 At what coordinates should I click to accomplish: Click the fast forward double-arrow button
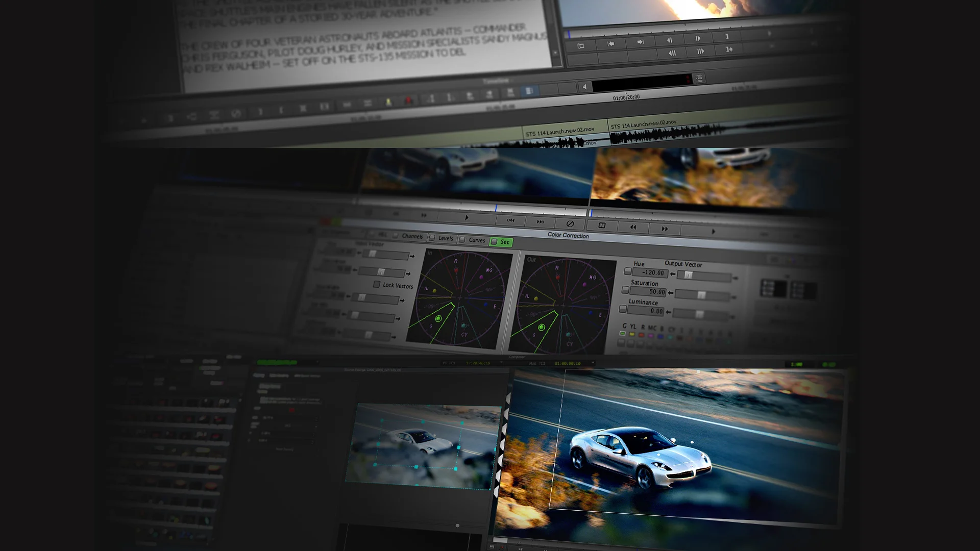pos(665,229)
